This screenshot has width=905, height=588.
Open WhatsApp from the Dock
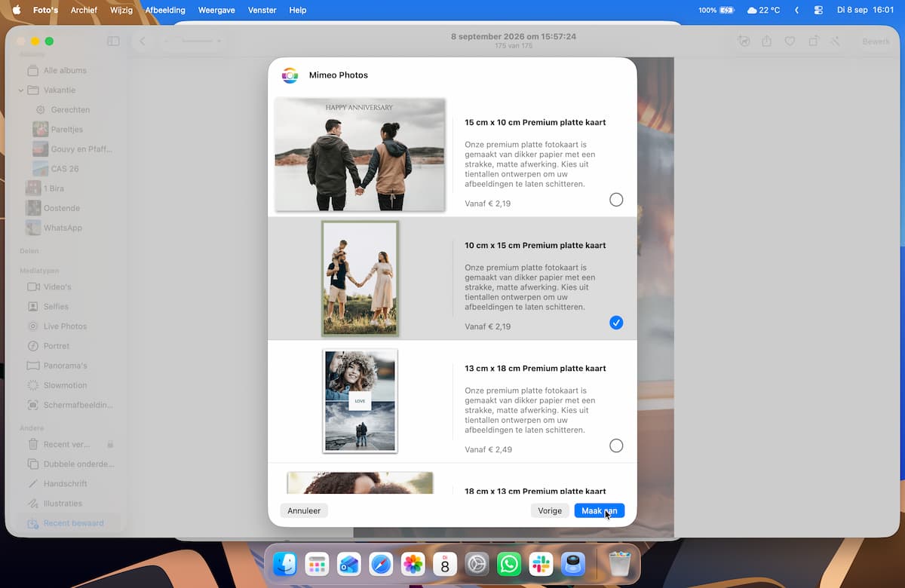[509, 564]
